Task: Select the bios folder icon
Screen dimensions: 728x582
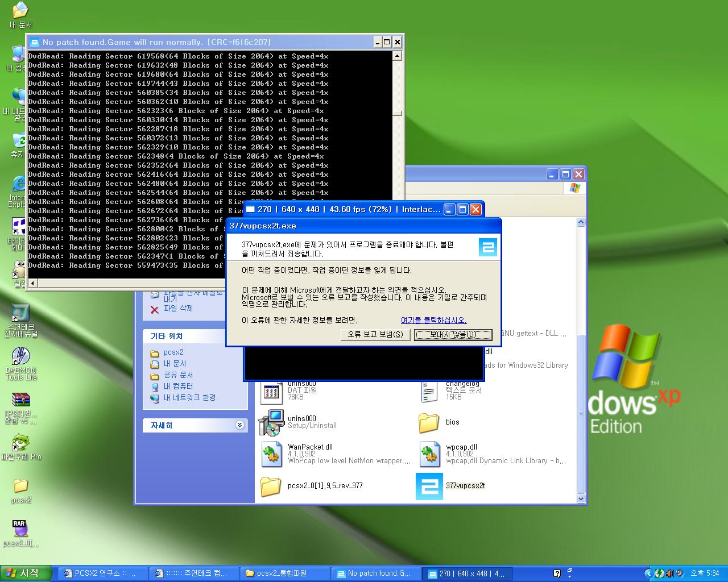Action: tap(428, 422)
